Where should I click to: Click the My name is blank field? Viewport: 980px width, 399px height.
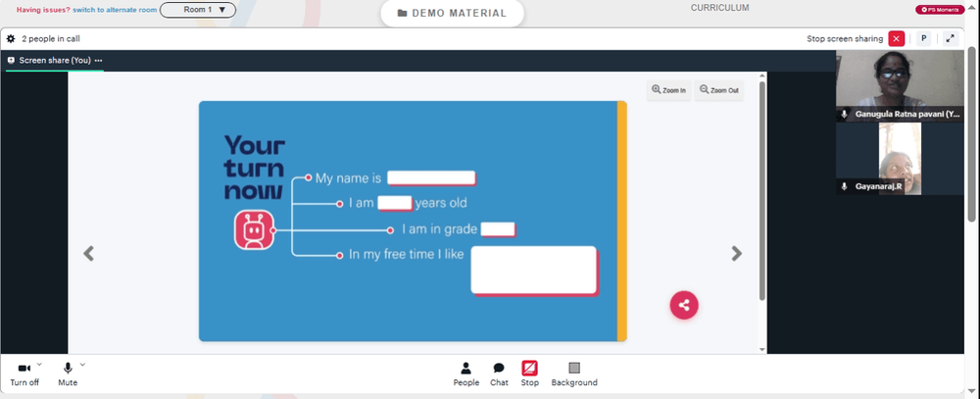[432, 178]
